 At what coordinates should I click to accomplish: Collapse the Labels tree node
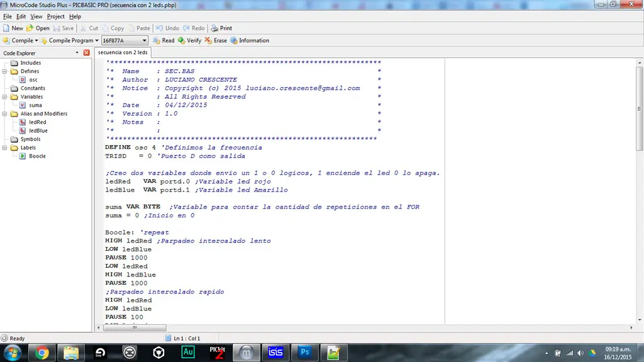[x=4, y=148]
